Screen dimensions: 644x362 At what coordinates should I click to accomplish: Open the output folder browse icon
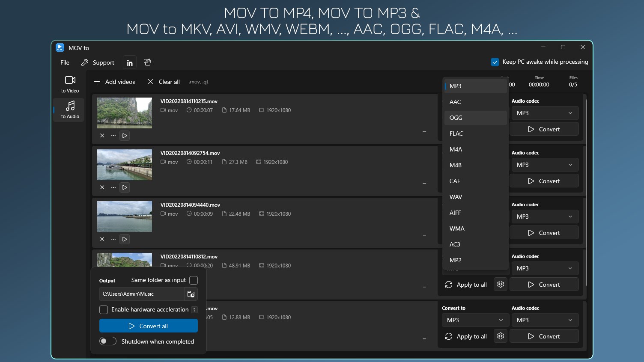pos(191,294)
